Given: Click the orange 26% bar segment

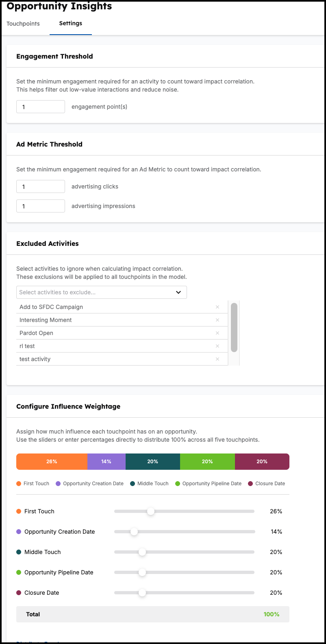Looking at the screenshot, I should (x=52, y=462).
